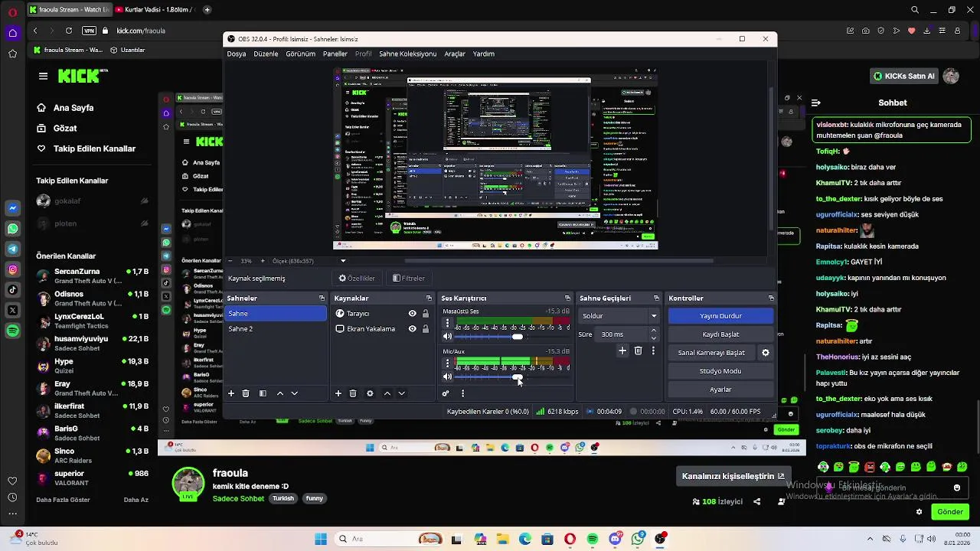Mute Masaüstü Ses speaker icon
This screenshot has width=980, height=551.
click(447, 337)
